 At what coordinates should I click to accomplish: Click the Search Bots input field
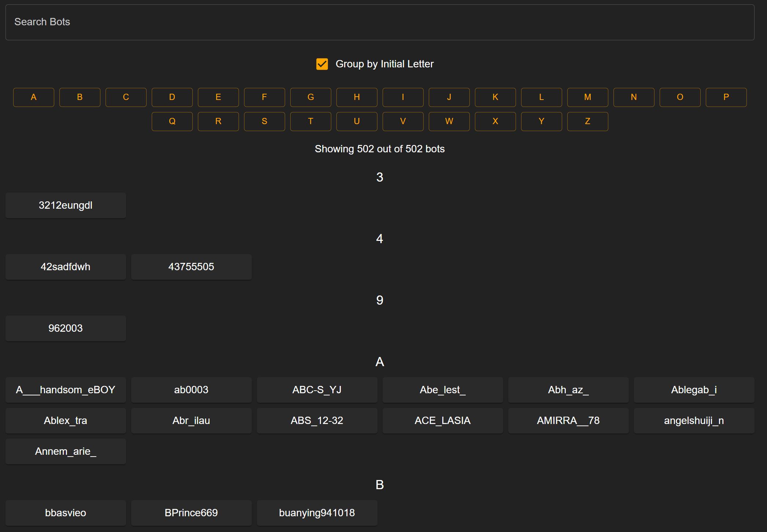coord(380,22)
